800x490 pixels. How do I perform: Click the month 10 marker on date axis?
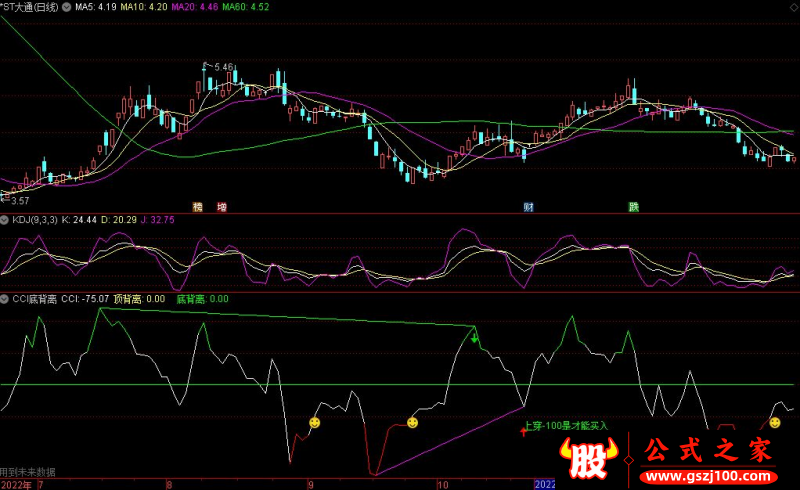[x=443, y=485]
